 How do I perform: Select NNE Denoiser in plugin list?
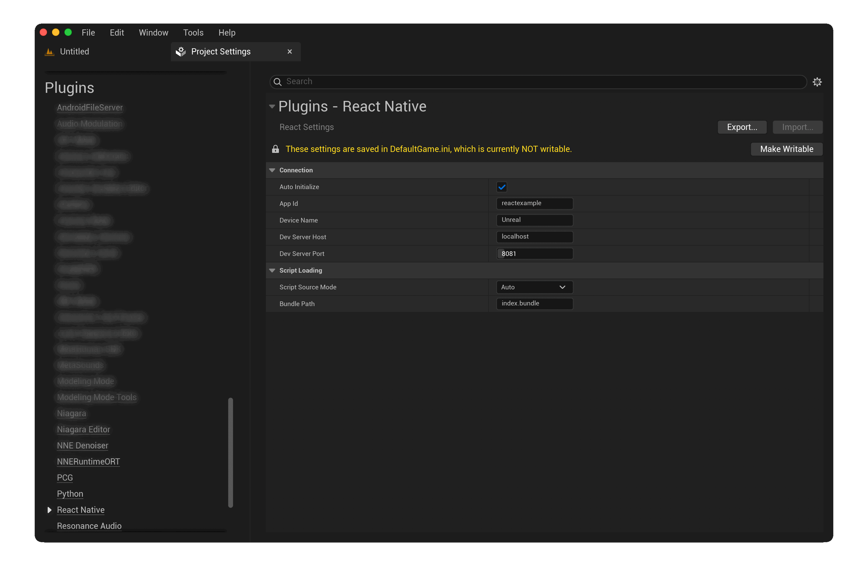click(x=83, y=446)
